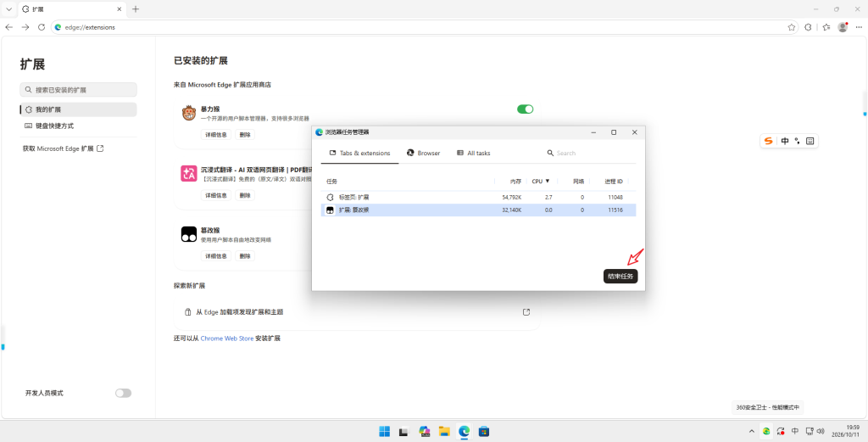Click the Copilot taskbar icon

pos(425,431)
